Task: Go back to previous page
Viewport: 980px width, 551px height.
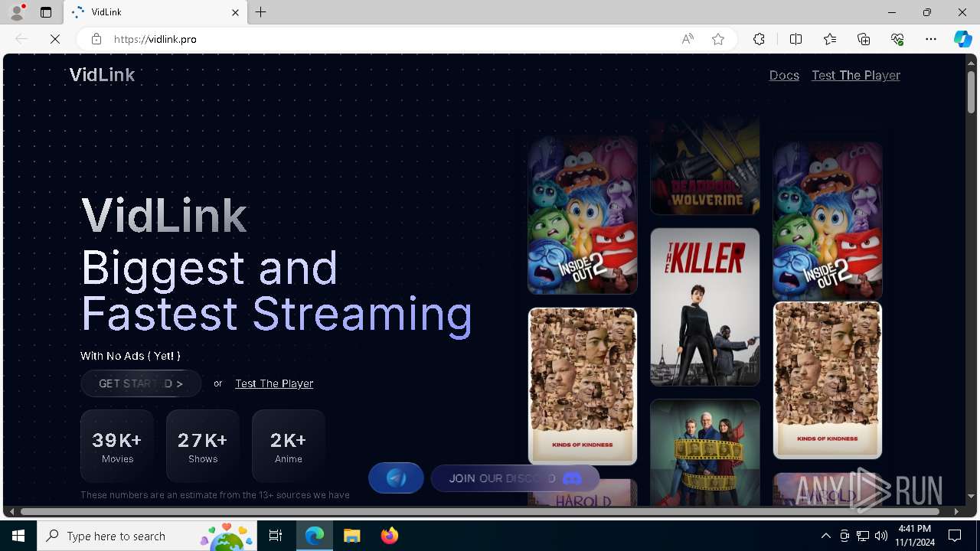Action: click(x=21, y=39)
